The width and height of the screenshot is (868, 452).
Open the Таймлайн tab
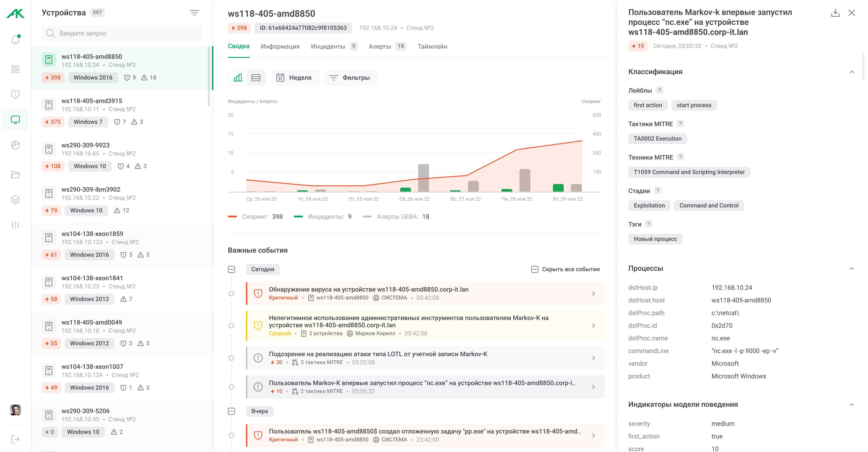tap(432, 47)
